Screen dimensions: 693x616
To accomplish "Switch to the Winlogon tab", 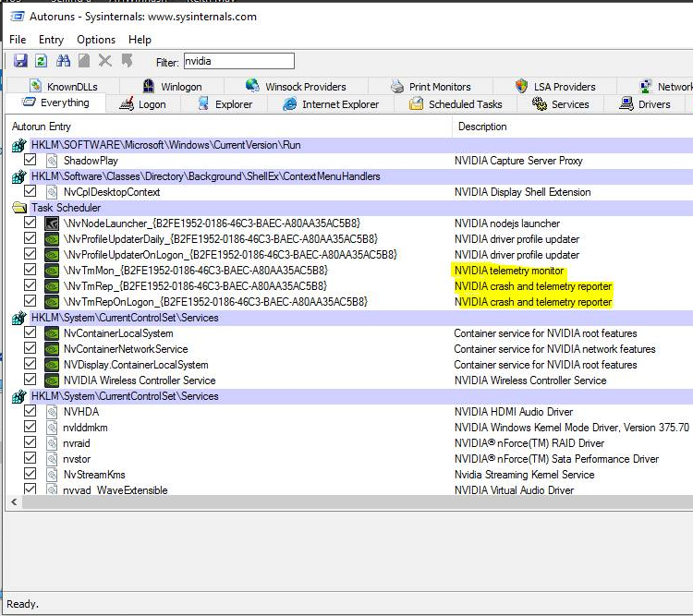I will pyautogui.click(x=178, y=87).
